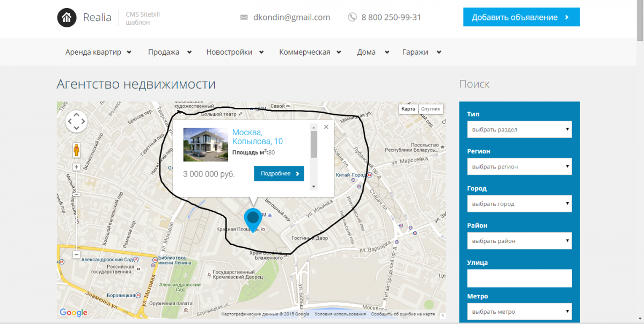The image size is (644, 324).
Task: Zoom out map with minus button
Action: pyautogui.click(x=76, y=254)
